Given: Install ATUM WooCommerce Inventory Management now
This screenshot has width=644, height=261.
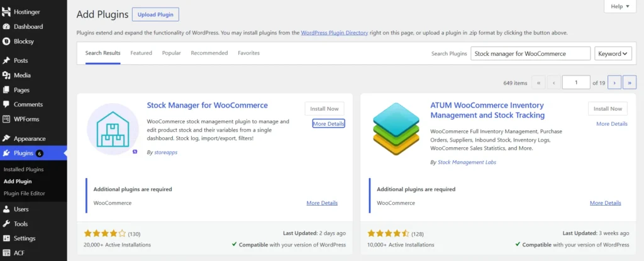Looking at the screenshot, I should tap(608, 109).
